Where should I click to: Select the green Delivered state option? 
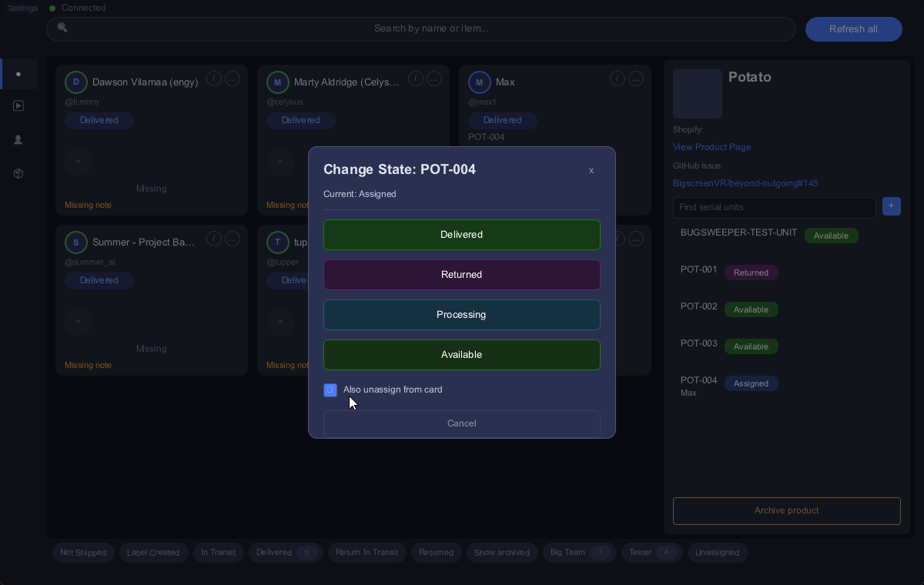click(x=462, y=235)
